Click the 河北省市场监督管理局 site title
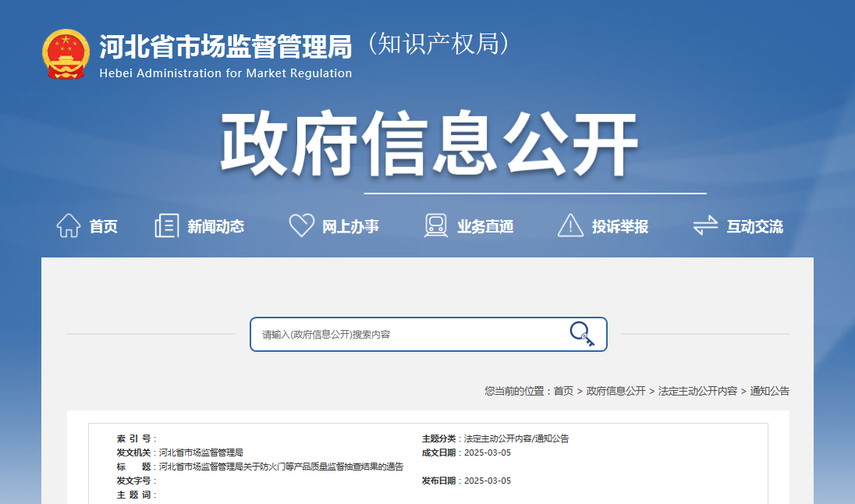855x504 pixels. (x=225, y=46)
